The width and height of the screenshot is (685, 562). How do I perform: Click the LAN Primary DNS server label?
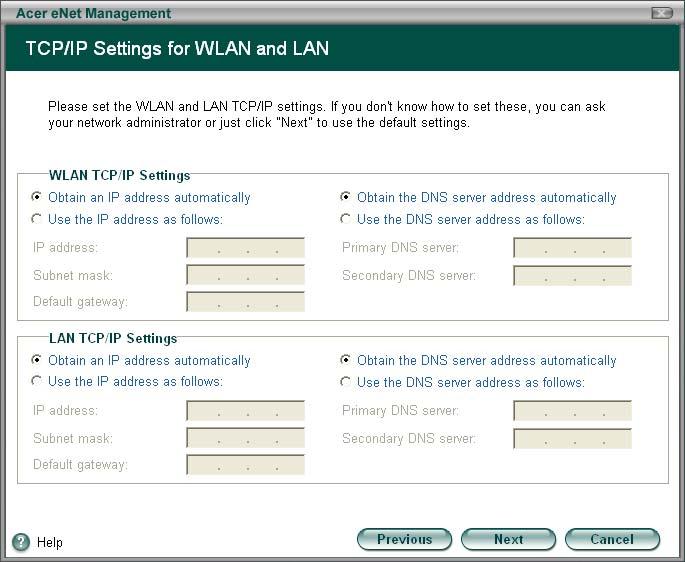(400, 411)
